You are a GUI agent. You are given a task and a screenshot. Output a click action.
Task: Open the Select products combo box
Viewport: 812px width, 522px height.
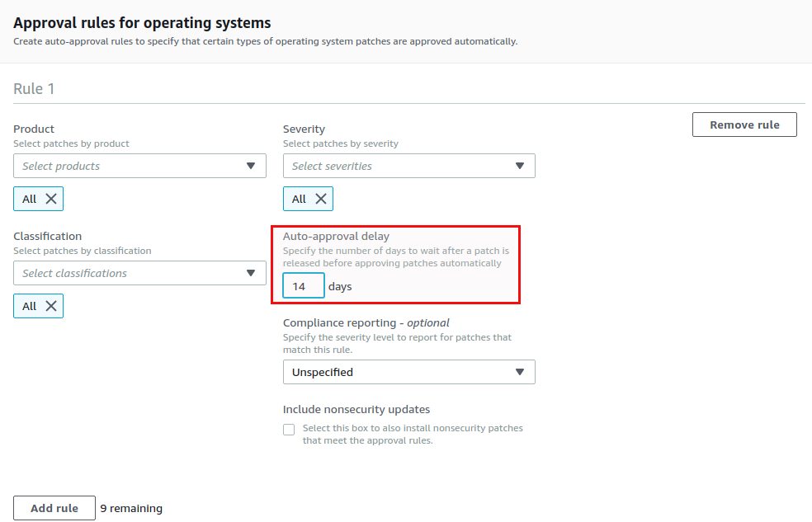tap(139, 166)
